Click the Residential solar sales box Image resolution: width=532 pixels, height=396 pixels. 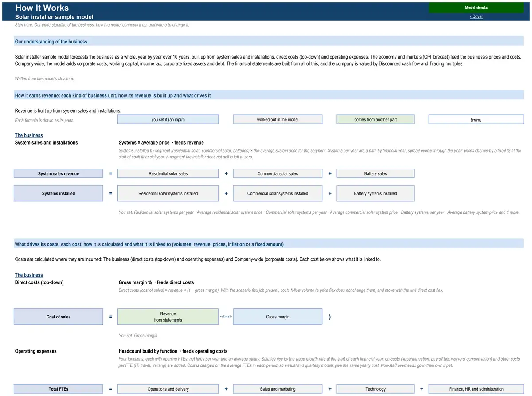[x=168, y=174]
